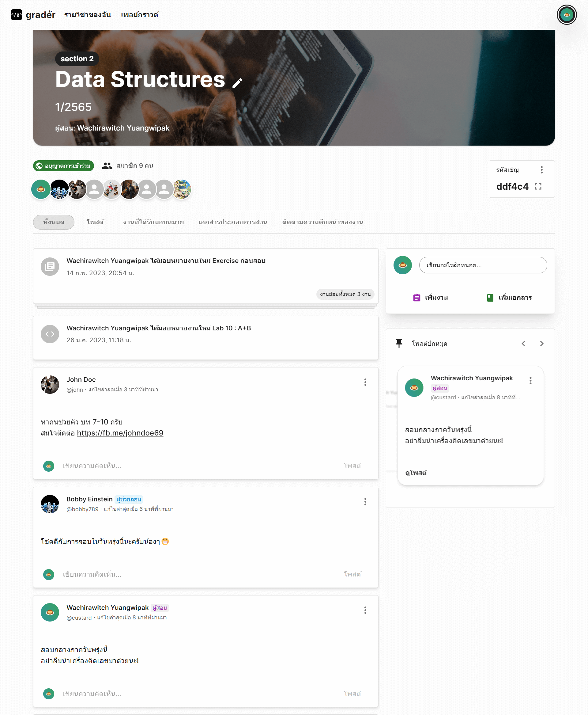The image size is (588, 715).
Task: Click the members group icon
Action: pos(107,166)
